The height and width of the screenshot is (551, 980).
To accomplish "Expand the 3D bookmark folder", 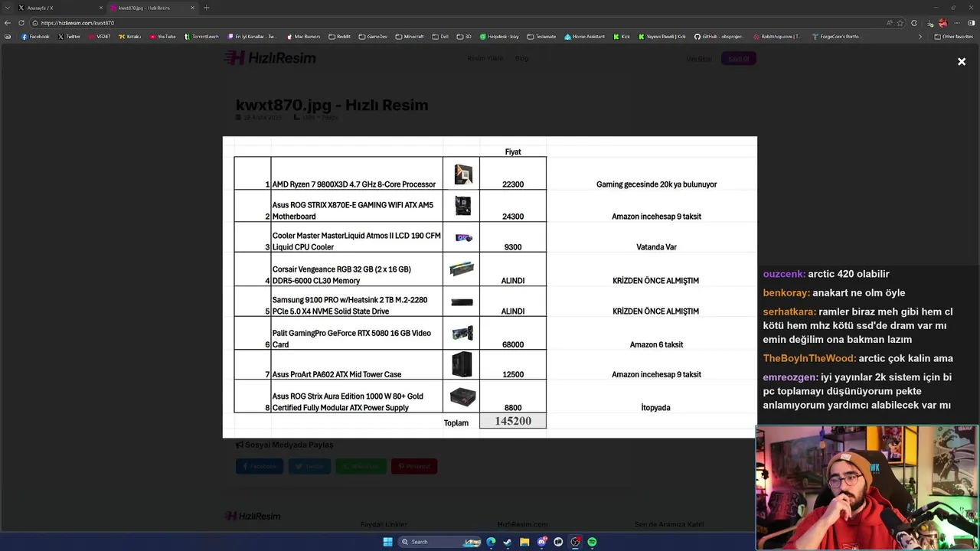I will tap(464, 37).
